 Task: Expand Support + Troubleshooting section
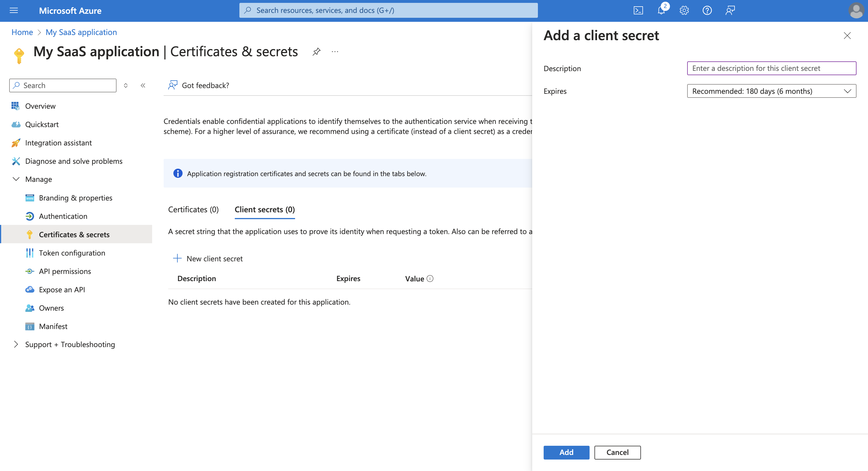16,345
